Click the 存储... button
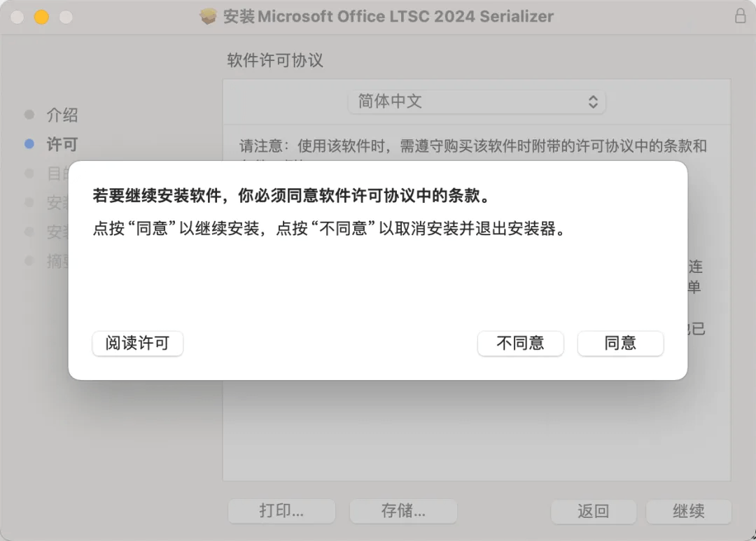Screen dimensions: 756x541 pos(403,511)
